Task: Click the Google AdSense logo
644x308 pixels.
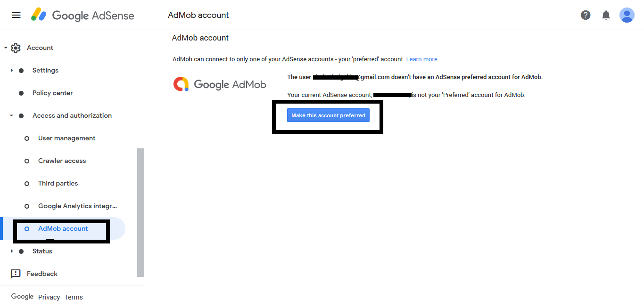Action: [x=83, y=15]
